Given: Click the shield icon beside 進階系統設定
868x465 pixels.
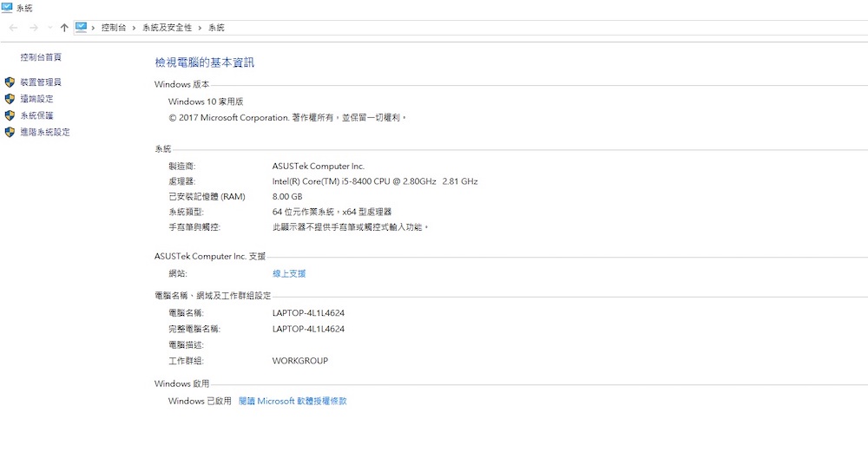Looking at the screenshot, I should pyautogui.click(x=10, y=133).
